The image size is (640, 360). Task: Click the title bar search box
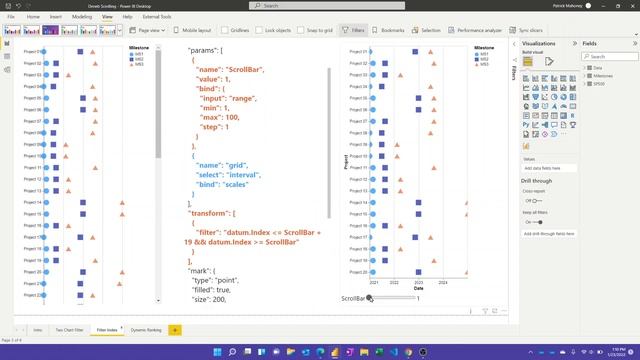tap(327, 6)
